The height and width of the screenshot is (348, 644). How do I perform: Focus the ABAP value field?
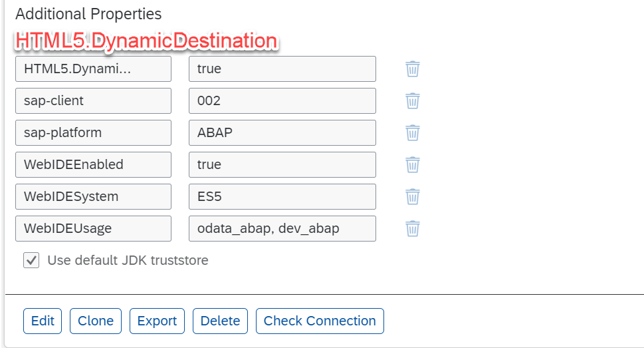(x=282, y=132)
